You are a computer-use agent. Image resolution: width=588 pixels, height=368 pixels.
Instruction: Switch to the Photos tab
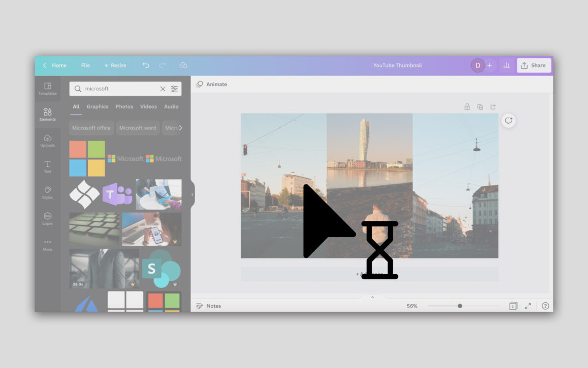(124, 106)
